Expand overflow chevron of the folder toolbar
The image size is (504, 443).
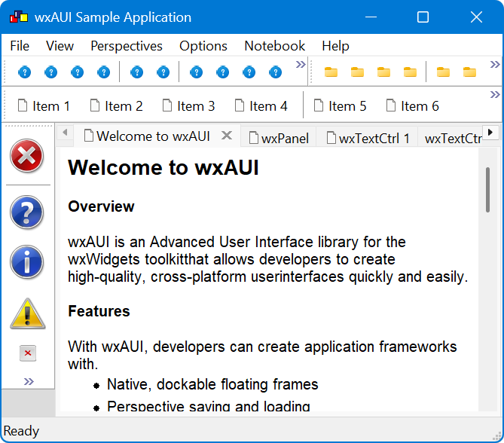(495, 64)
